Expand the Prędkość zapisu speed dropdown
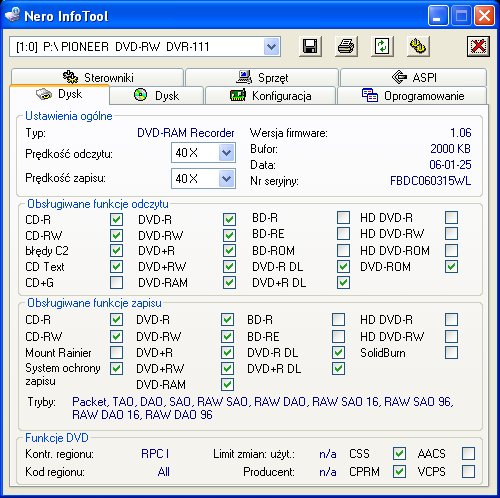This screenshot has height=498, width=500. (x=226, y=179)
